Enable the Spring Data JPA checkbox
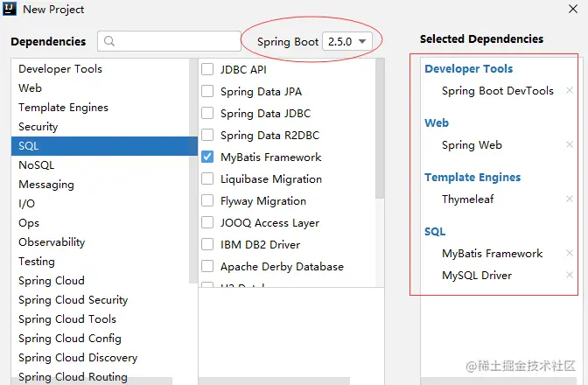Viewport: 588px width, 385px height. (207, 91)
